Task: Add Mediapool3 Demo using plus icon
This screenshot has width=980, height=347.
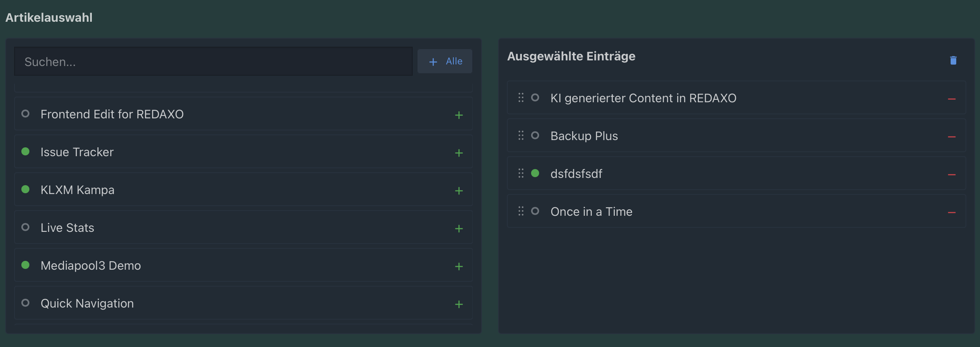Action: tap(459, 266)
